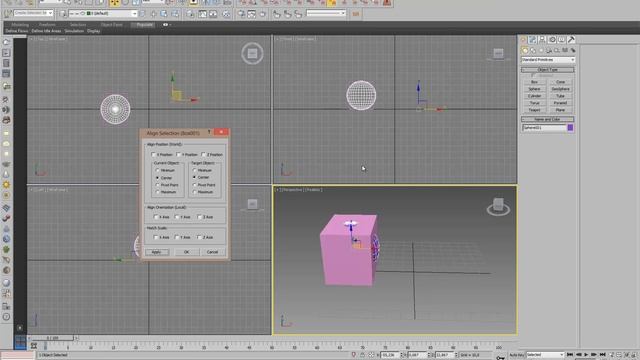
Task: Click the Top viewport ViewCube
Action: point(252,53)
